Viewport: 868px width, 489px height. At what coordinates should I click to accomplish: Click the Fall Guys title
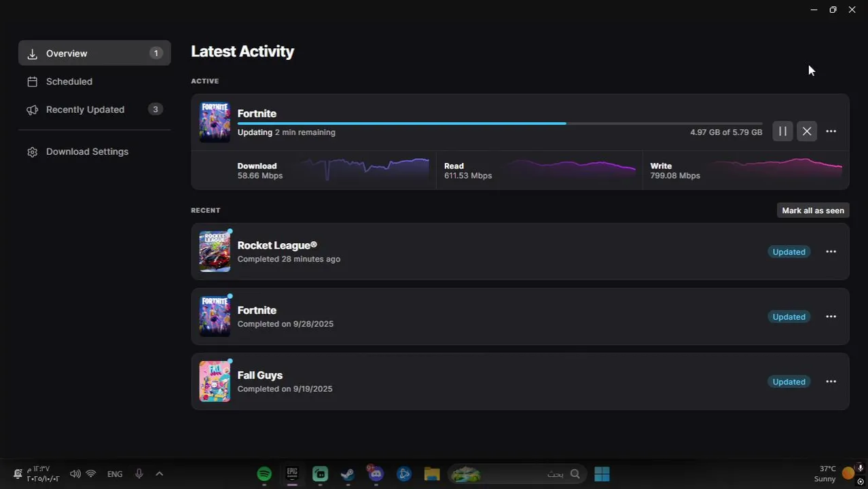tap(260, 375)
